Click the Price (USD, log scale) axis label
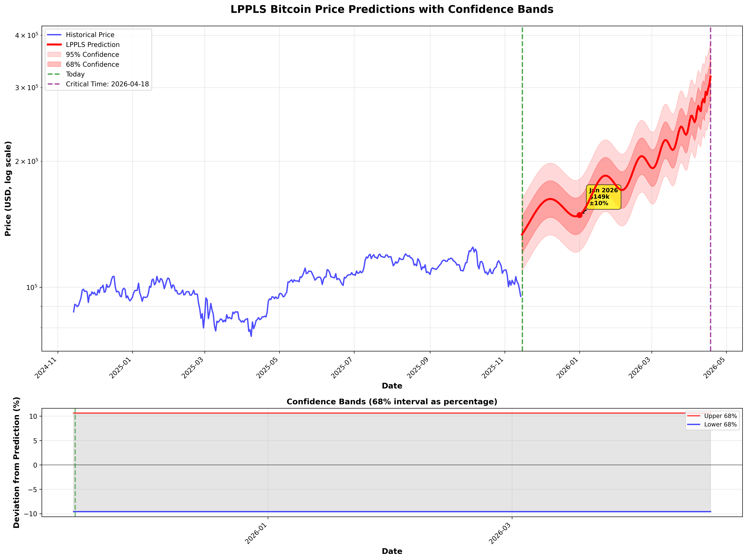747x560 pixels. pyautogui.click(x=8, y=188)
